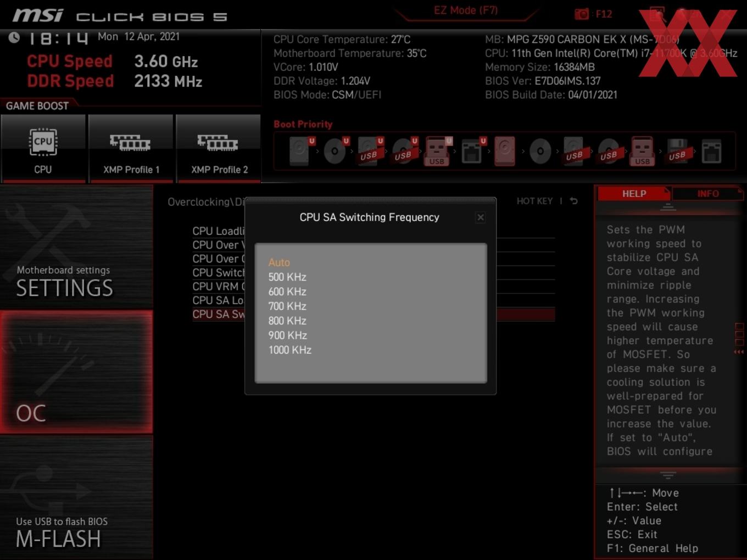This screenshot has height=560, width=747.
Task: Open the OC overclocking section
Action: (76, 372)
